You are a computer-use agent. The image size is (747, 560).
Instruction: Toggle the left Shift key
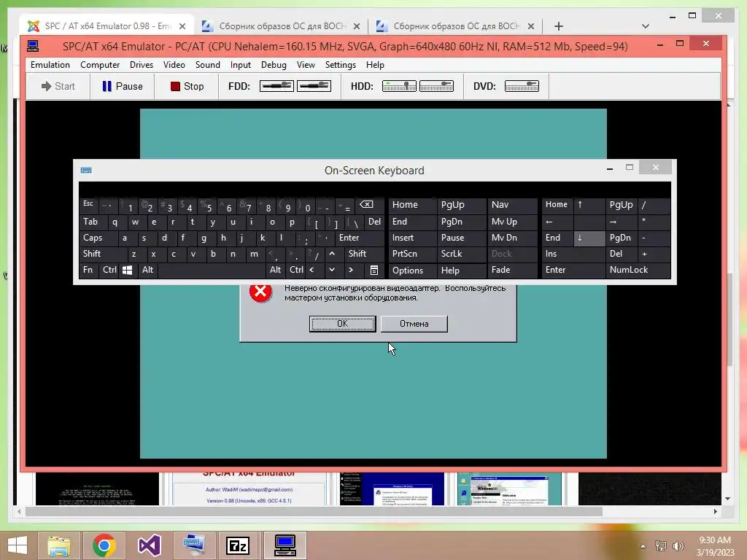(x=102, y=254)
